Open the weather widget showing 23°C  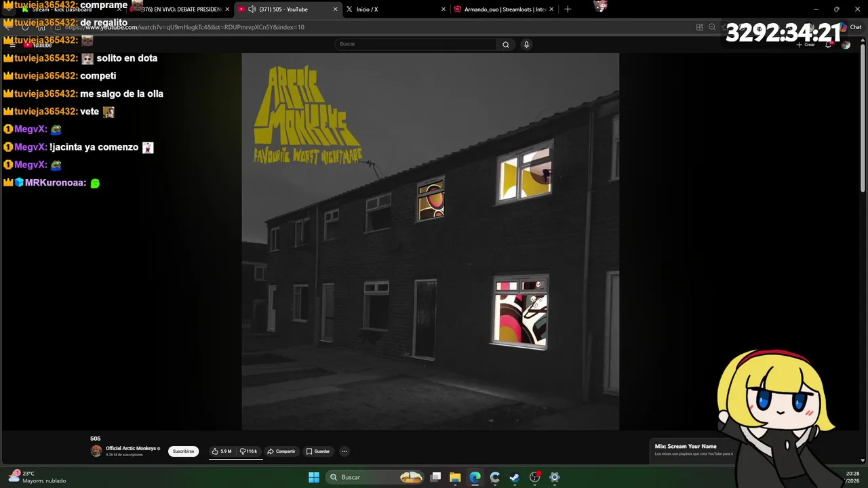pyautogui.click(x=37, y=477)
